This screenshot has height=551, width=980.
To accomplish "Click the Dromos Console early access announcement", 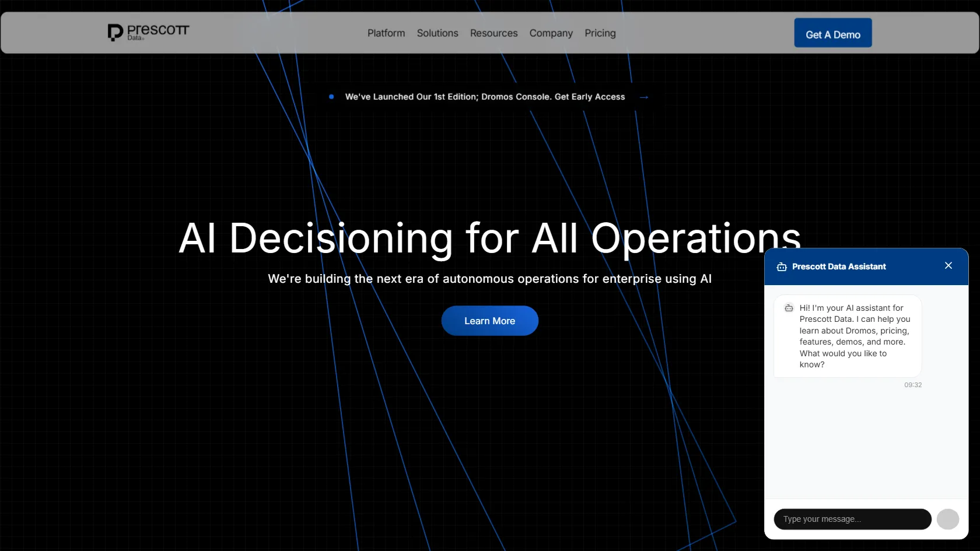I will tap(485, 97).
